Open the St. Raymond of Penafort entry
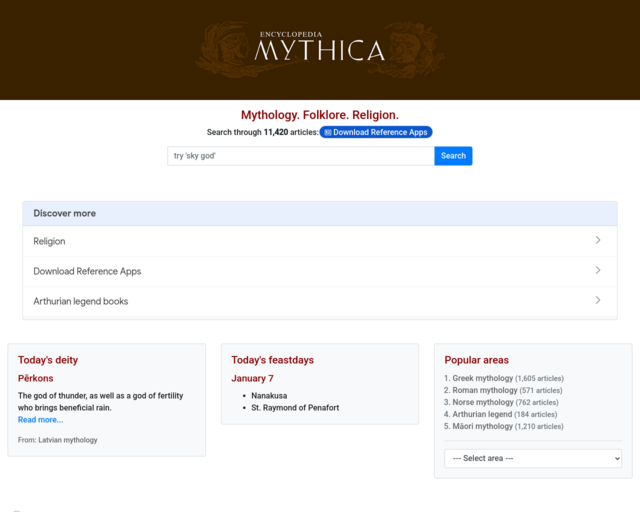The width and height of the screenshot is (640, 512). [295, 408]
